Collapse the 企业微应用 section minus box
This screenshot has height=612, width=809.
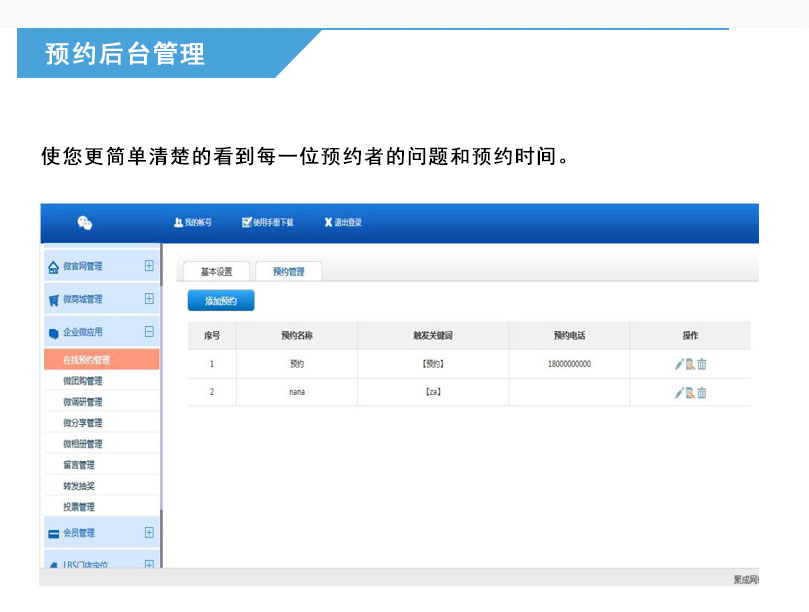click(x=149, y=331)
